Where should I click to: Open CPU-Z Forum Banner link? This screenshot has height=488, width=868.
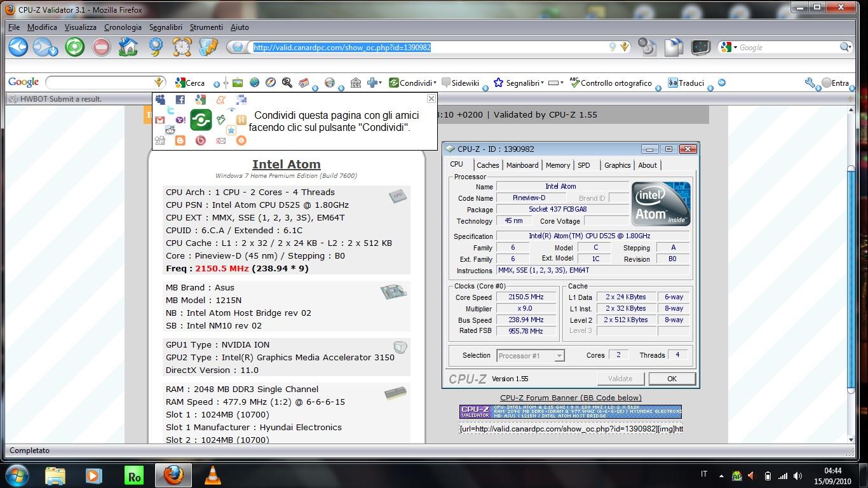(571, 398)
